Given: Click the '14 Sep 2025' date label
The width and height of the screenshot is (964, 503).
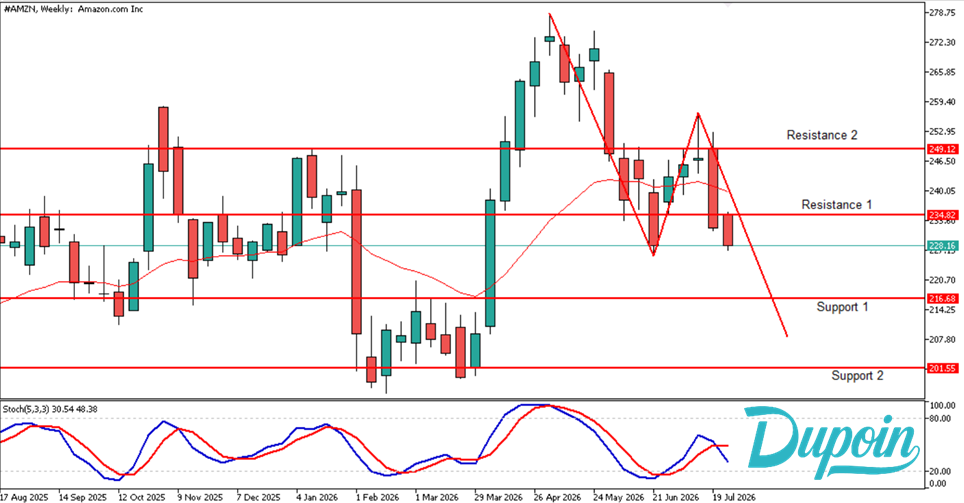Looking at the screenshot, I should tap(82, 497).
